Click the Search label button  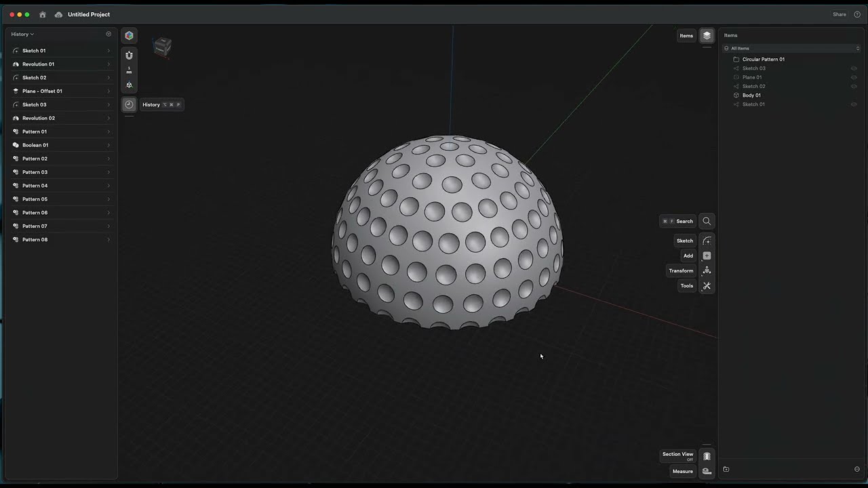(x=677, y=221)
